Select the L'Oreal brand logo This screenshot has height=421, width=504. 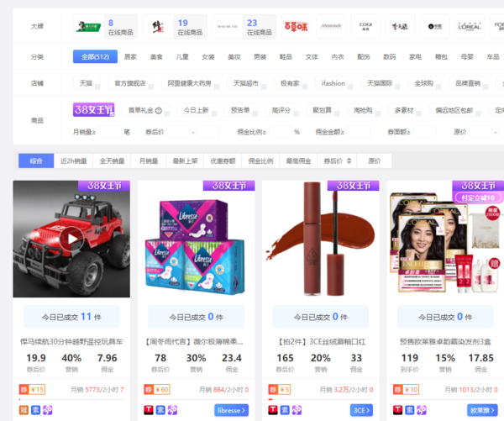(x=469, y=27)
